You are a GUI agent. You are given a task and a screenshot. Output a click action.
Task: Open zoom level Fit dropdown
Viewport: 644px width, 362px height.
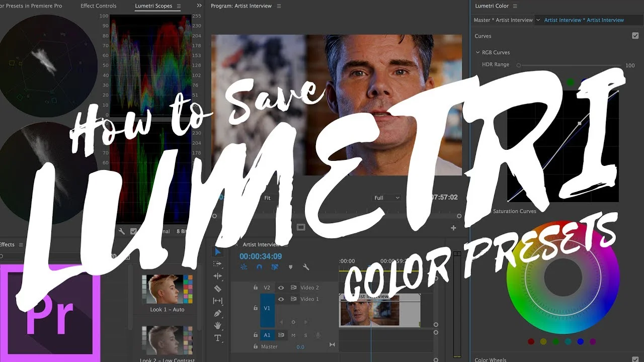click(268, 198)
